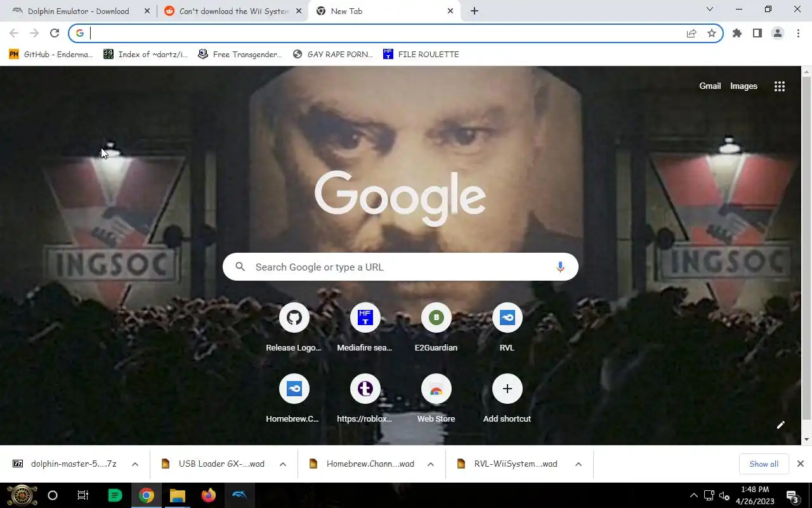Image resolution: width=812 pixels, height=508 pixels.
Task: Expand options for USB Loader GX download
Action: [x=283, y=464]
